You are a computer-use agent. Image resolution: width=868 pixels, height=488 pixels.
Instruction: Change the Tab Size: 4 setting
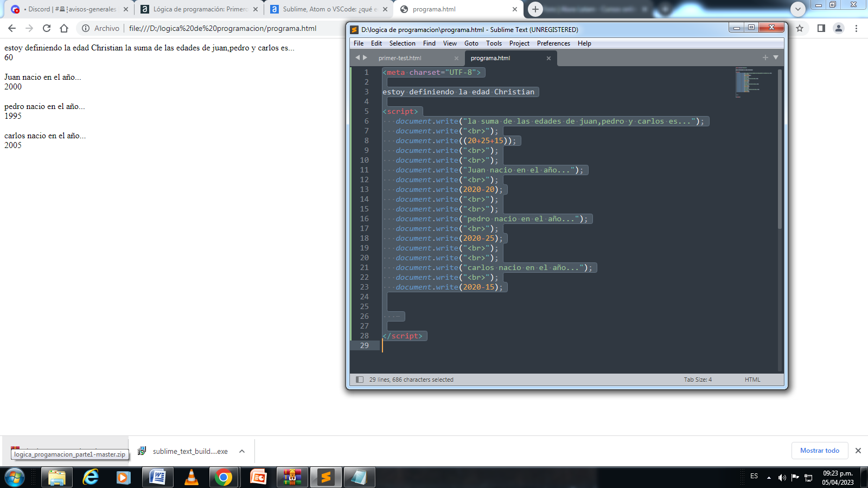tap(698, 380)
